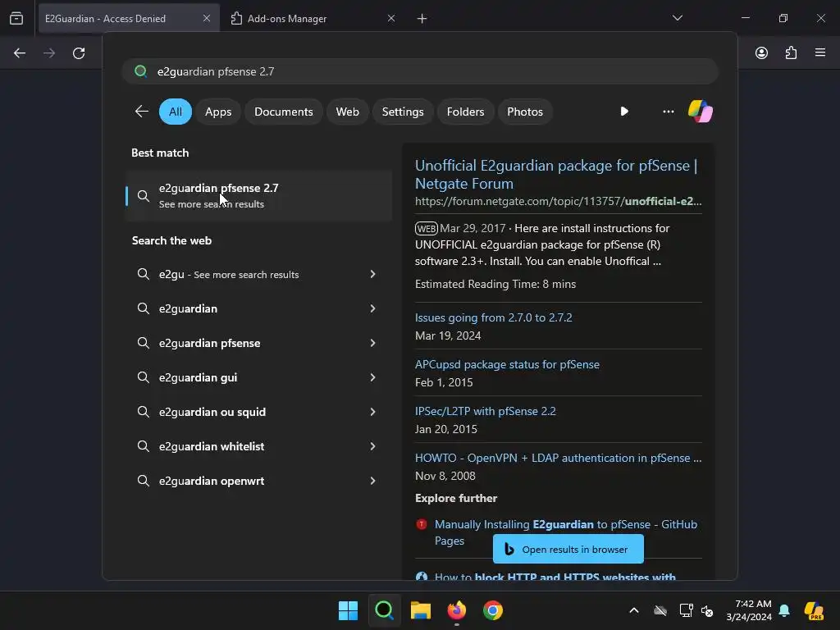Open the Firefox hamburger application menu
The image size is (840, 630).
click(x=820, y=52)
